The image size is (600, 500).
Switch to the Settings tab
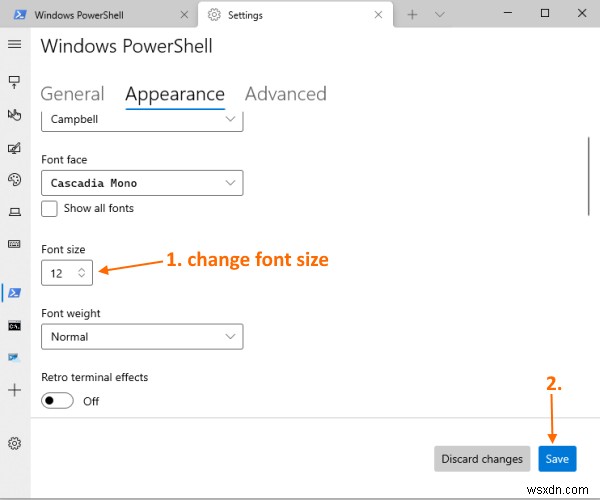[x=295, y=15]
